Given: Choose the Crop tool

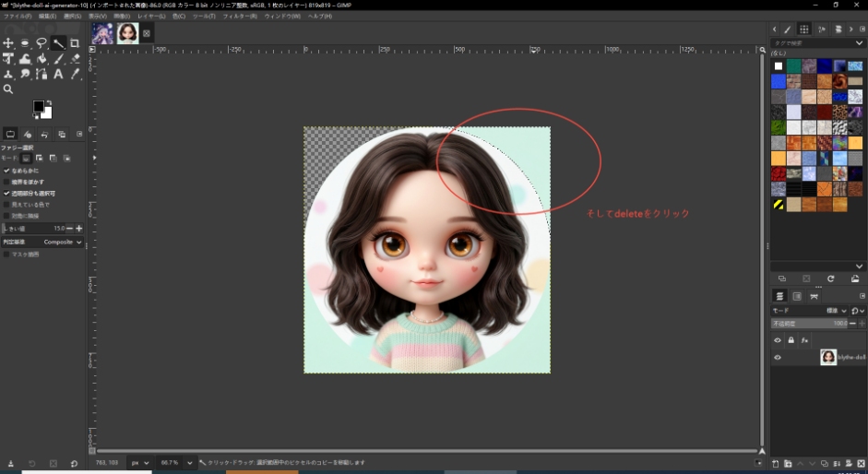Looking at the screenshot, I should tap(75, 43).
